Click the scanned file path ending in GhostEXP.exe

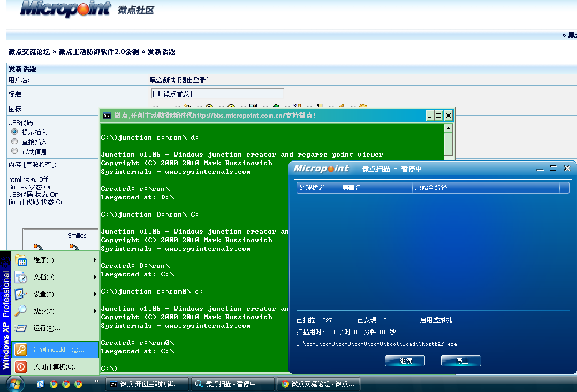pyautogui.click(x=376, y=344)
